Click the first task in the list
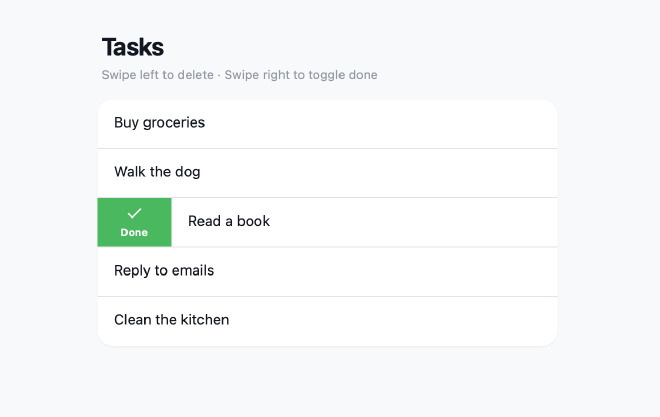The image size is (660, 417). tap(327, 124)
